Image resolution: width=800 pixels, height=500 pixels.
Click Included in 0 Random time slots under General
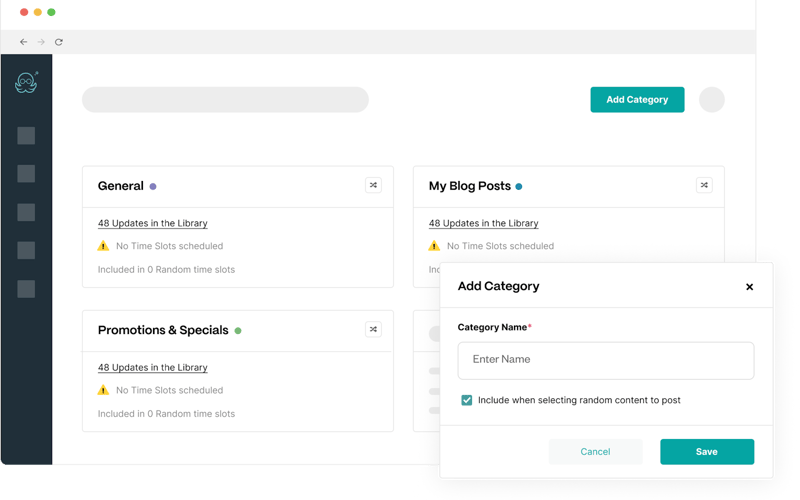[166, 269]
